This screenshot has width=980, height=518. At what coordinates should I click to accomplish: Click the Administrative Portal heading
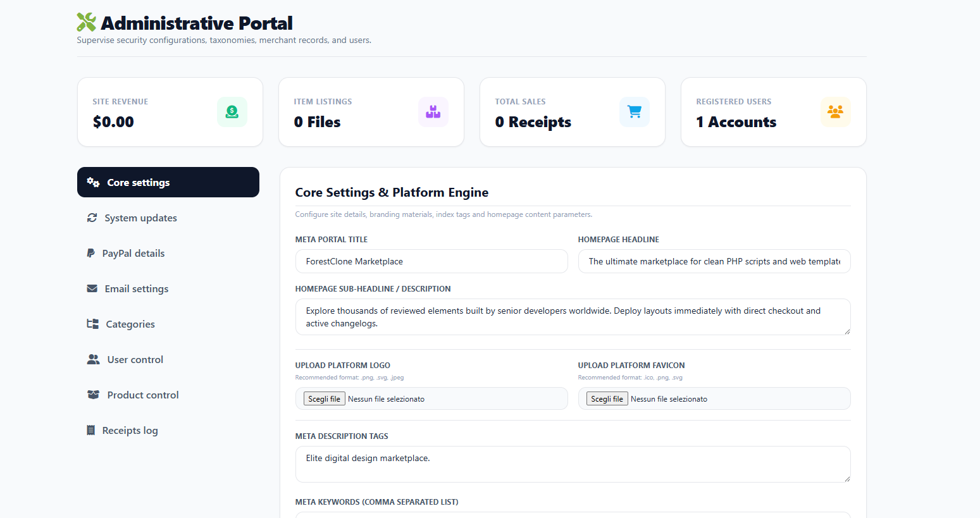click(197, 23)
